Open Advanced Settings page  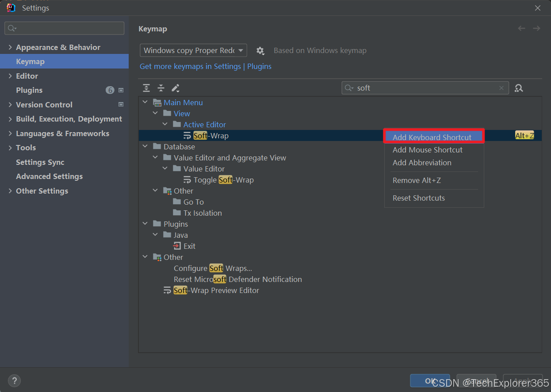coord(49,176)
